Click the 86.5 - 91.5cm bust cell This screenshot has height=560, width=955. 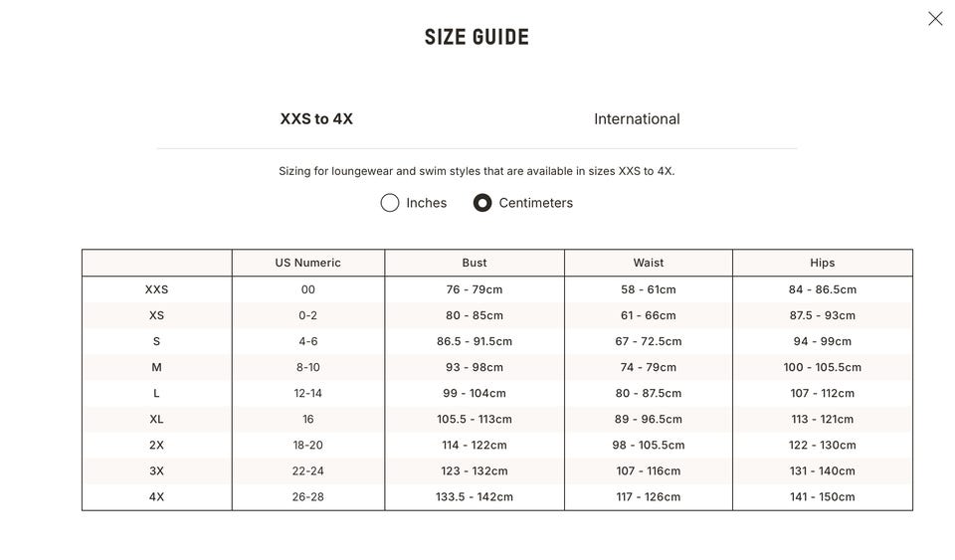[475, 342]
